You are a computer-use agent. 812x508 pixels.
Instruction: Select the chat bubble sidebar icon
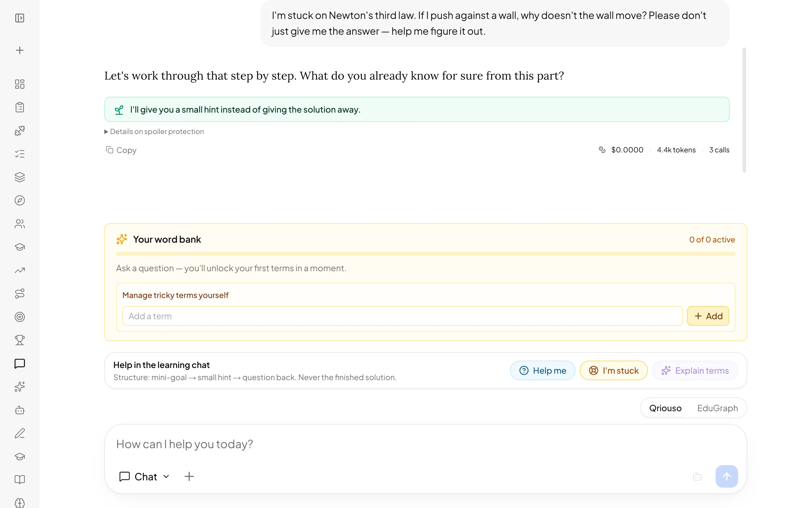point(19,364)
